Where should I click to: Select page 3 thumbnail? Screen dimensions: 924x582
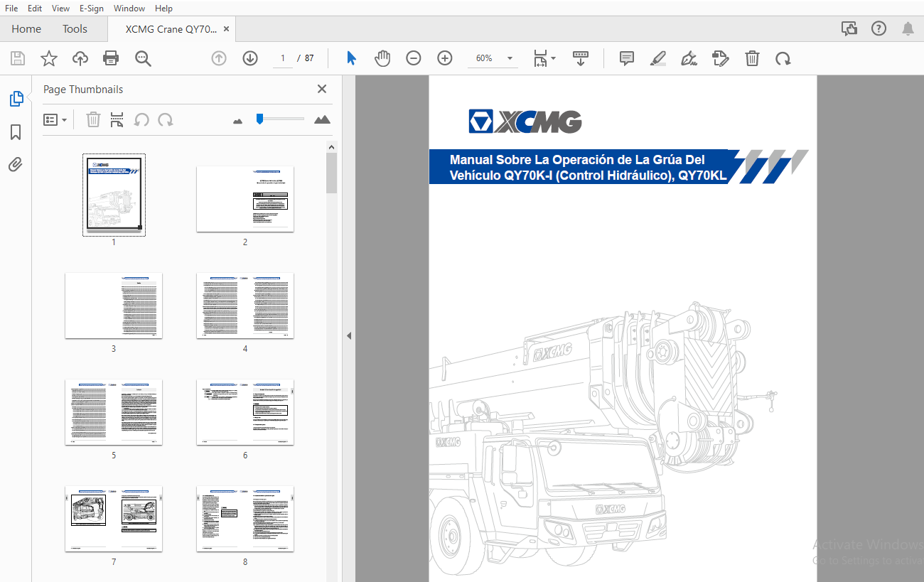(114, 306)
